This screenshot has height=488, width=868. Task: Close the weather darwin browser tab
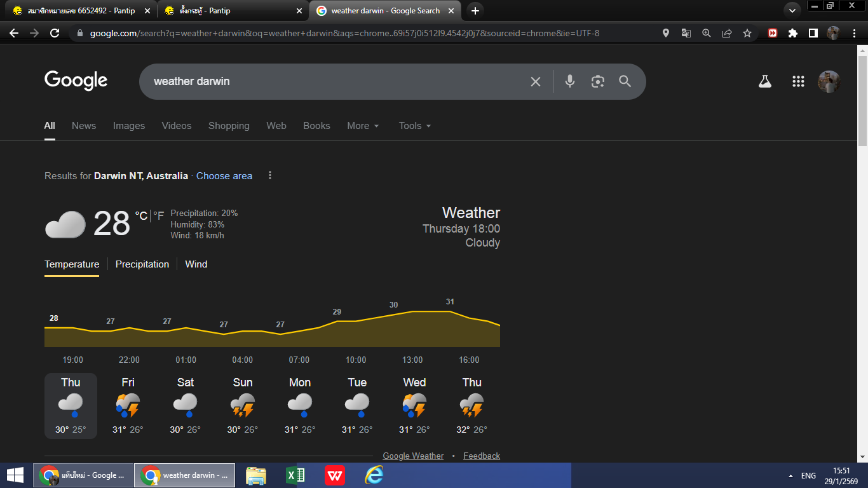point(451,11)
